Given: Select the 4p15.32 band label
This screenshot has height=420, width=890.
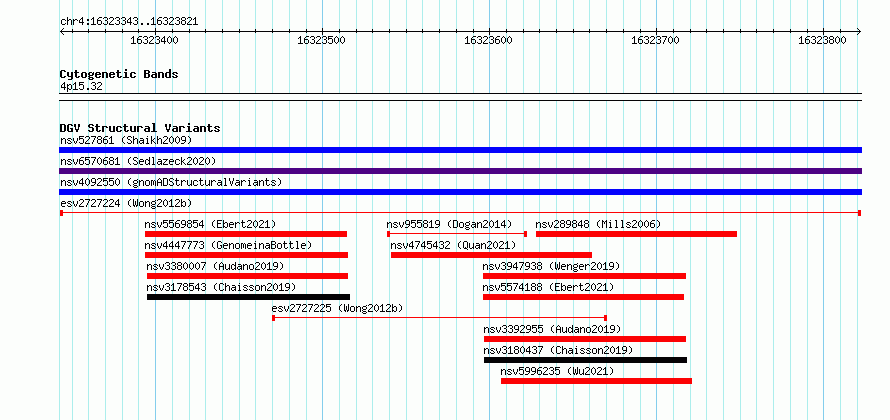Looking at the screenshot, I should coord(81,87).
